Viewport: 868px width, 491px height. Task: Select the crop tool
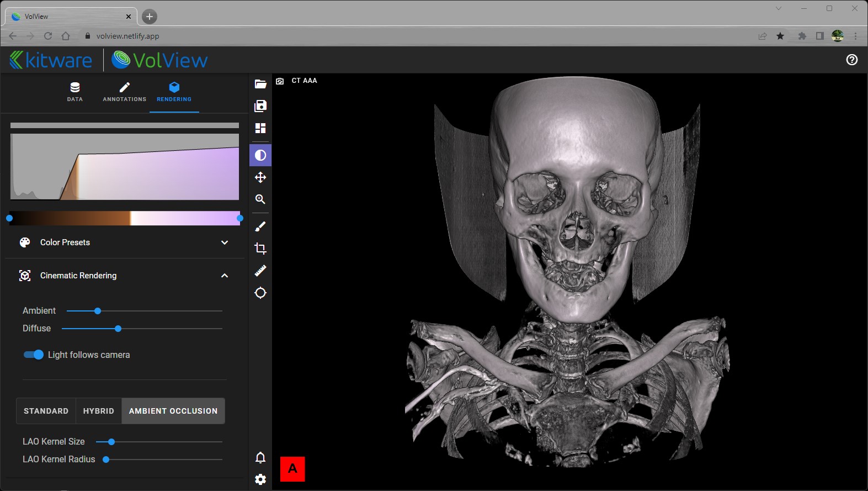pos(260,249)
